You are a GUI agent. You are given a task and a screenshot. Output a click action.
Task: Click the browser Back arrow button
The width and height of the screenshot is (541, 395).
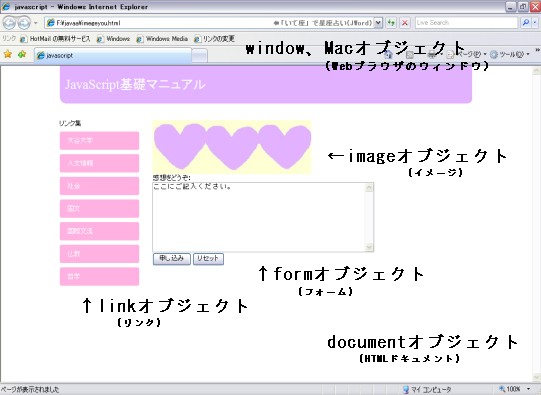(9, 23)
